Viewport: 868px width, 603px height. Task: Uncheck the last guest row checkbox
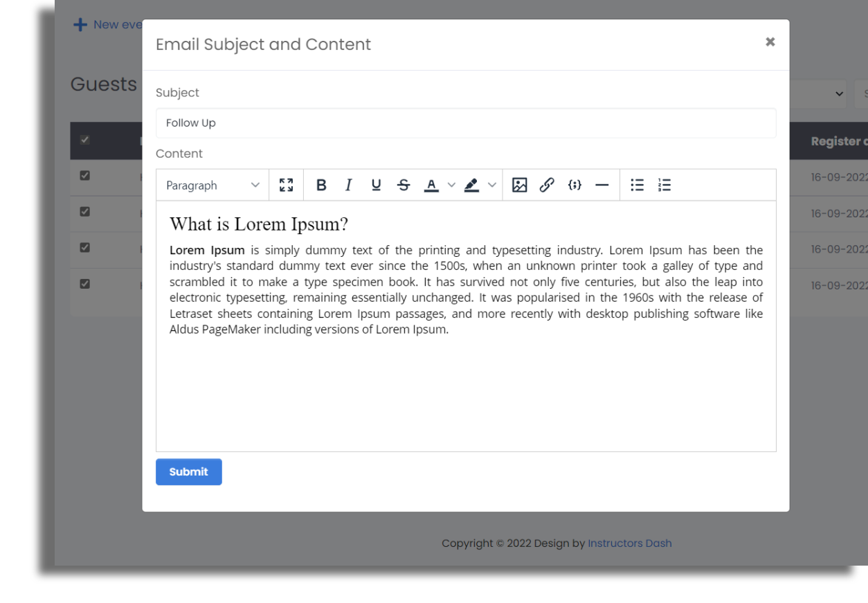coord(84,284)
